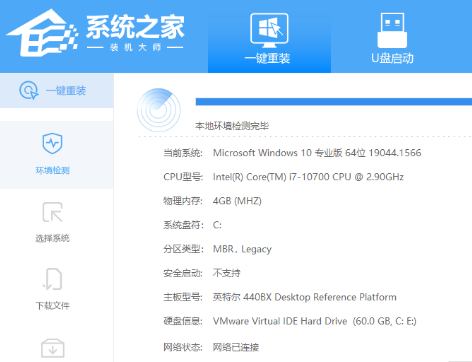Click the 物理内存 label
The height and width of the screenshot is (362, 472).
(x=183, y=201)
